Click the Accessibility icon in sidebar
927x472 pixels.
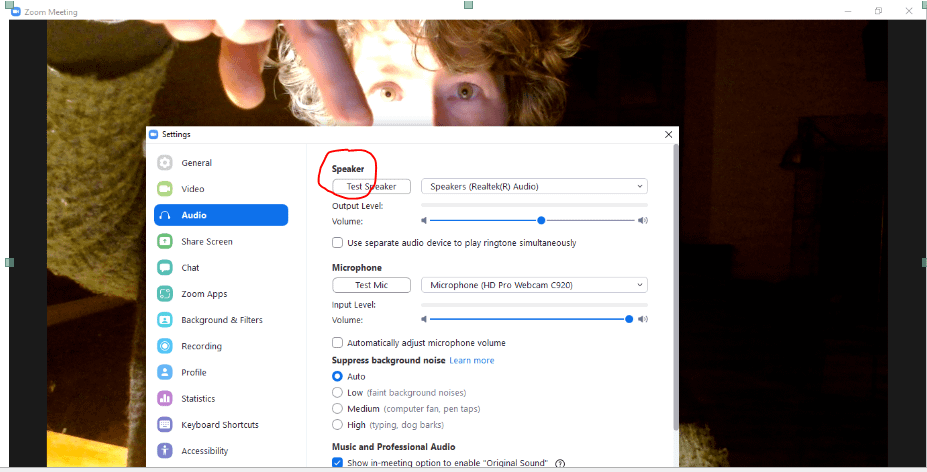(164, 451)
